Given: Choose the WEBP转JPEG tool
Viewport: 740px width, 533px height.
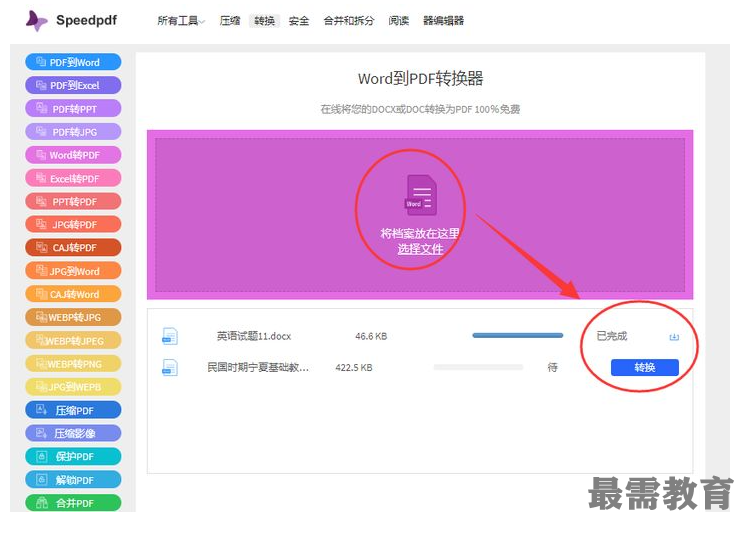Looking at the screenshot, I should tap(73, 340).
